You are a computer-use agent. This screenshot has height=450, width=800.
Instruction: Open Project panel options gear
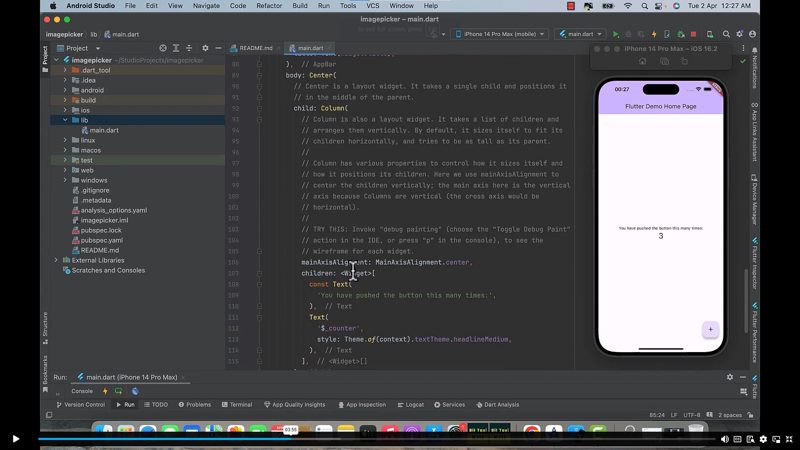coord(205,48)
